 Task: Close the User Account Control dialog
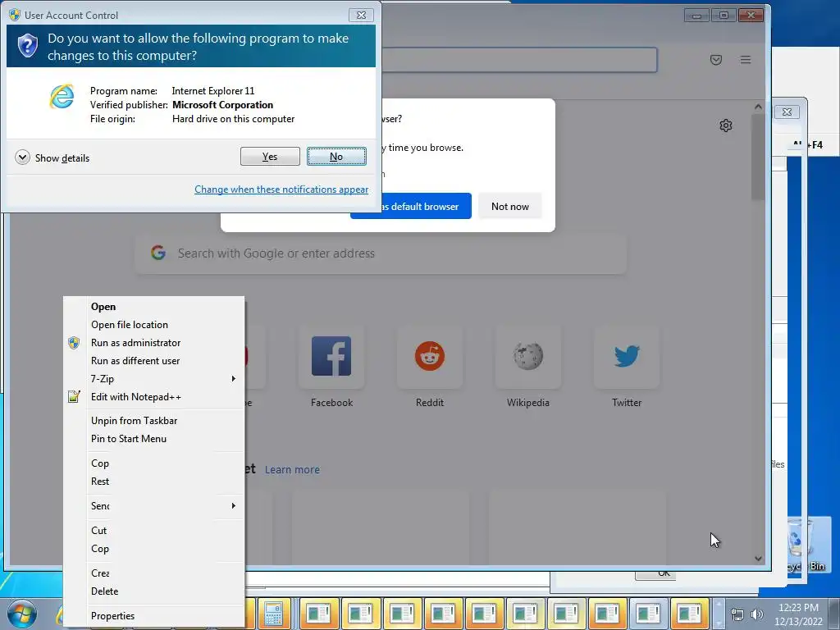[361, 15]
